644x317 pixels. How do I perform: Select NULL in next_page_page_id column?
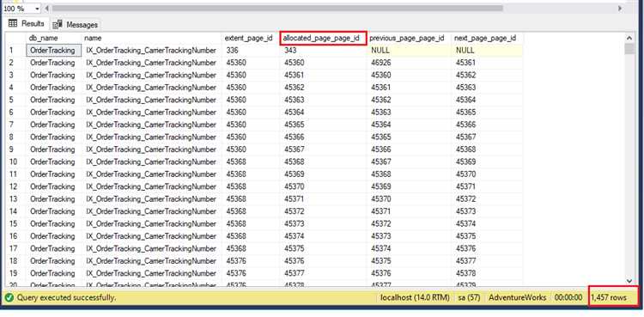coord(487,51)
